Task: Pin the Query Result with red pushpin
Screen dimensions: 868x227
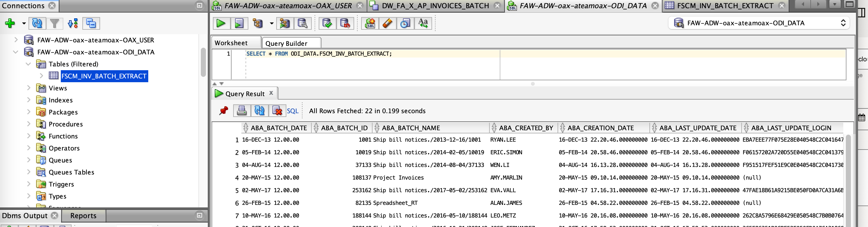Action: point(223,111)
